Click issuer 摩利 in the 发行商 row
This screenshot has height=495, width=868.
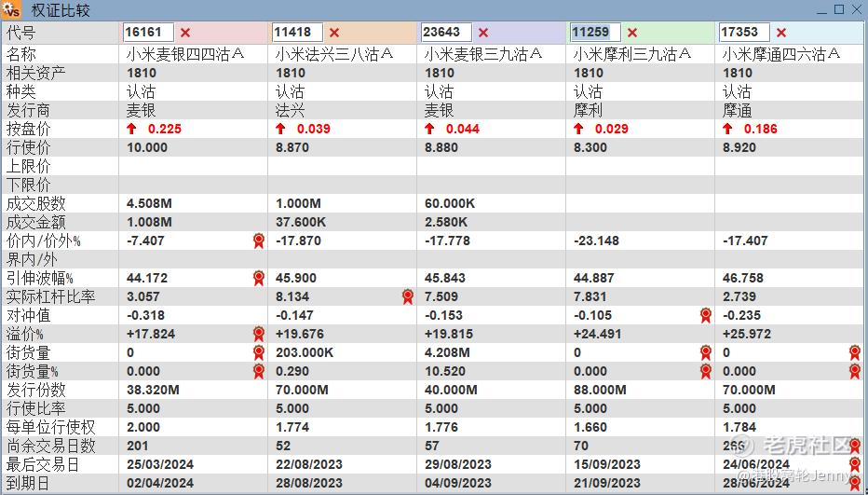pyautogui.click(x=588, y=110)
